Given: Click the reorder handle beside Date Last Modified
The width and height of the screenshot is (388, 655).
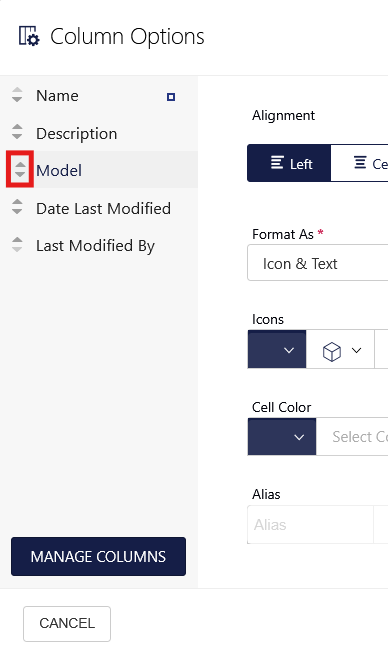Looking at the screenshot, I should 17,207.
